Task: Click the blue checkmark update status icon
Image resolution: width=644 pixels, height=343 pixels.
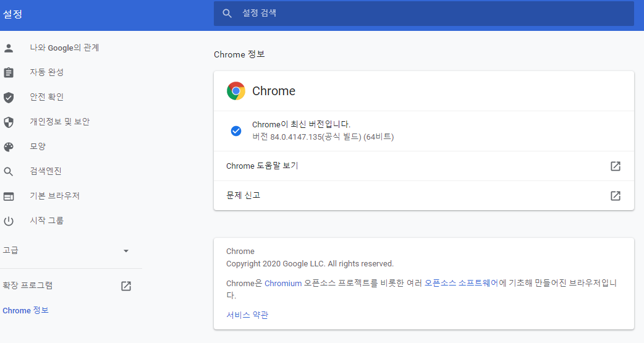Action: (235, 130)
